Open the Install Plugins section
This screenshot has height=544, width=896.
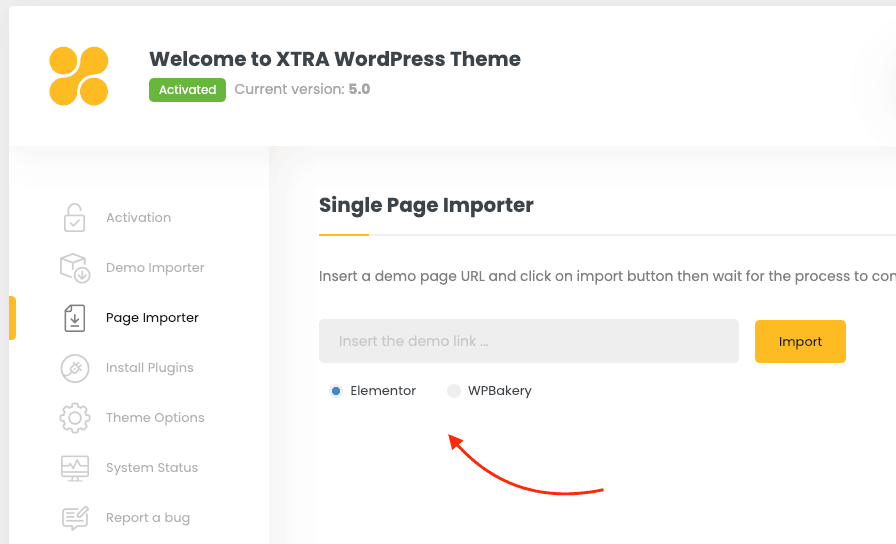point(150,368)
